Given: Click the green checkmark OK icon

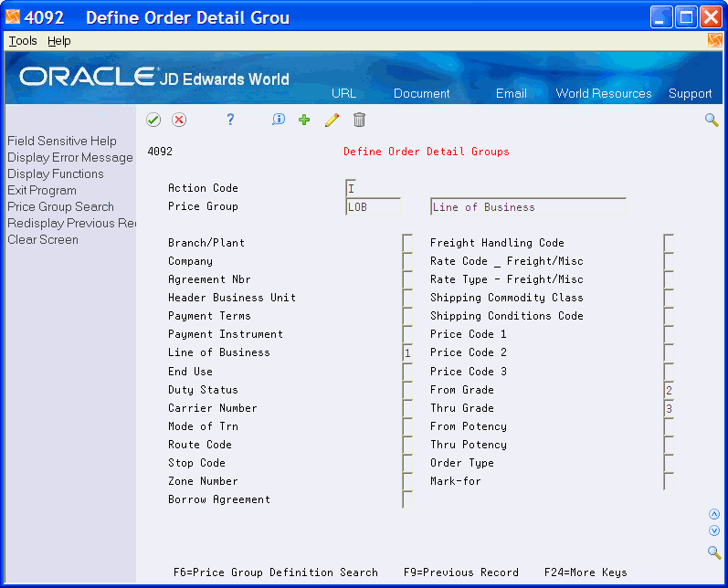Looking at the screenshot, I should [153, 120].
